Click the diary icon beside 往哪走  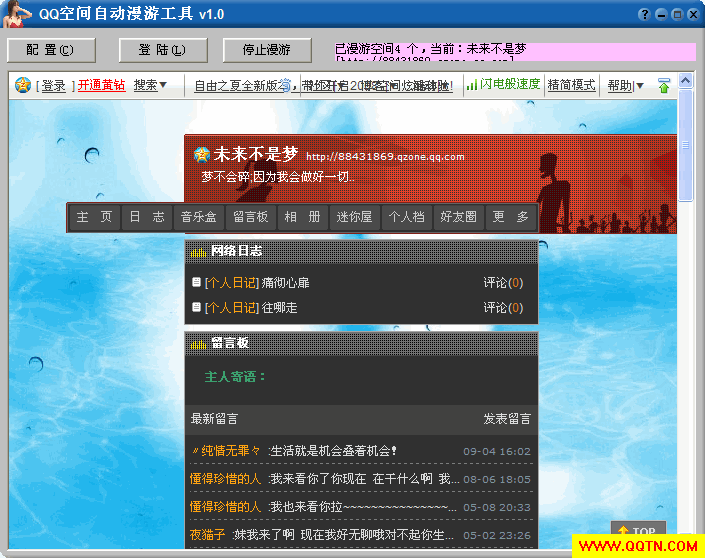click(197, 308)
